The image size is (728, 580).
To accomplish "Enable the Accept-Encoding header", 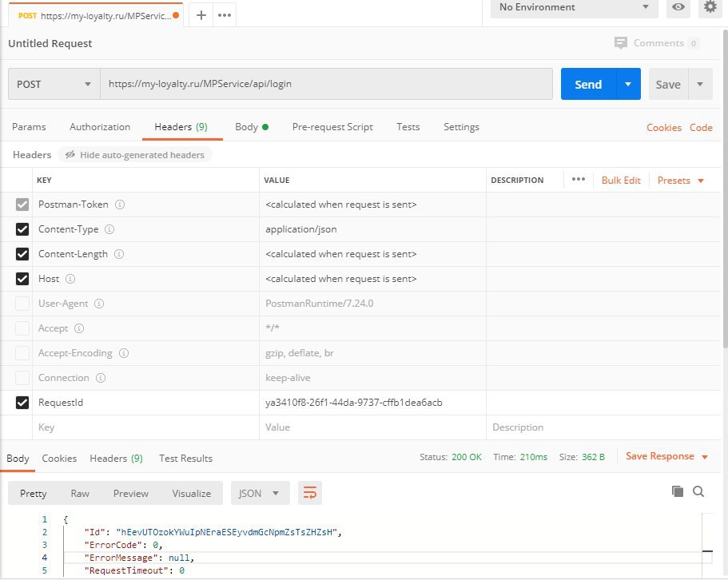I will [22, 353].
